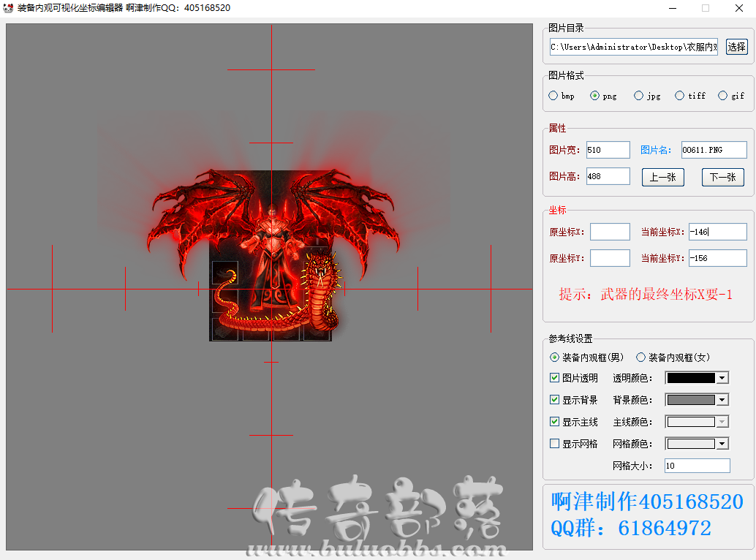The width and height of the screenshot is (756, 560).
Task: Open the 网格颜色 dropdown arrow
Action: pyautogui.click(x=722, y=444)
